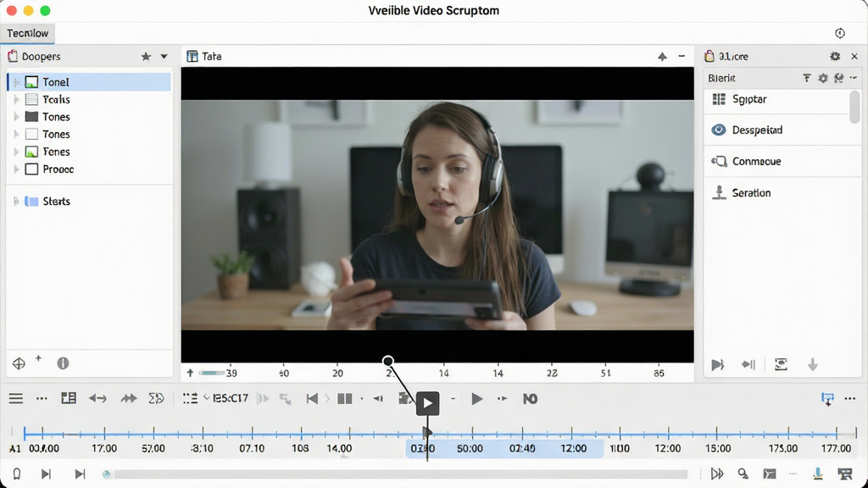
Task: Open the dropdown arrow in the Doopers header
Action: pyautogui.click(x=164, y=57)
